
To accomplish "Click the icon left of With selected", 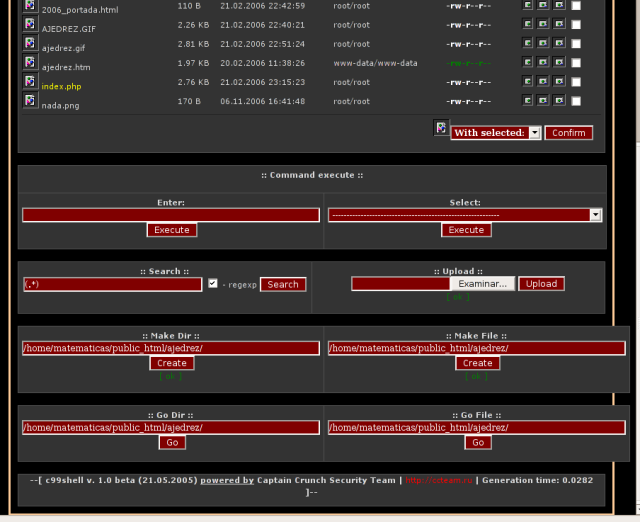I will click(440, 127).
